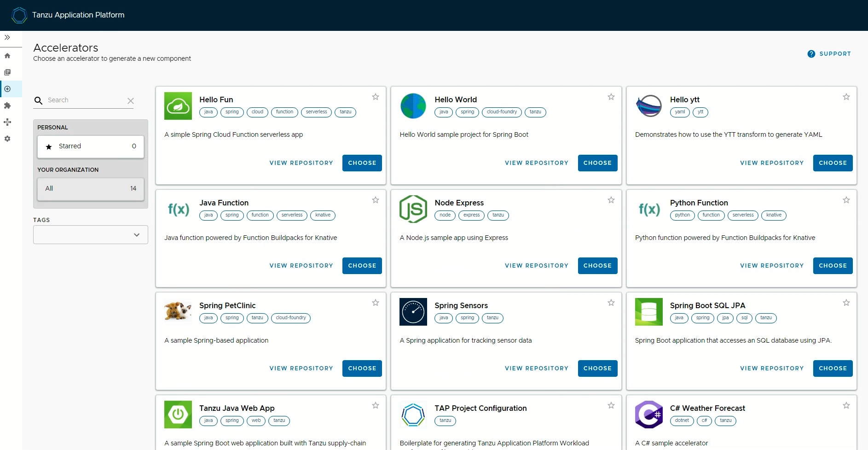The width and height of the screenshot is (868, 450).
Task: Click the Spring Boot SQL JPA database icon
Action: (649, 312)
